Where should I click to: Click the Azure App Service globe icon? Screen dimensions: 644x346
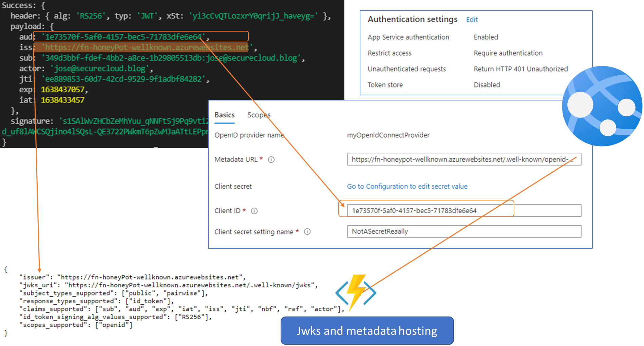pyautogui.click(x=602, y=106)
